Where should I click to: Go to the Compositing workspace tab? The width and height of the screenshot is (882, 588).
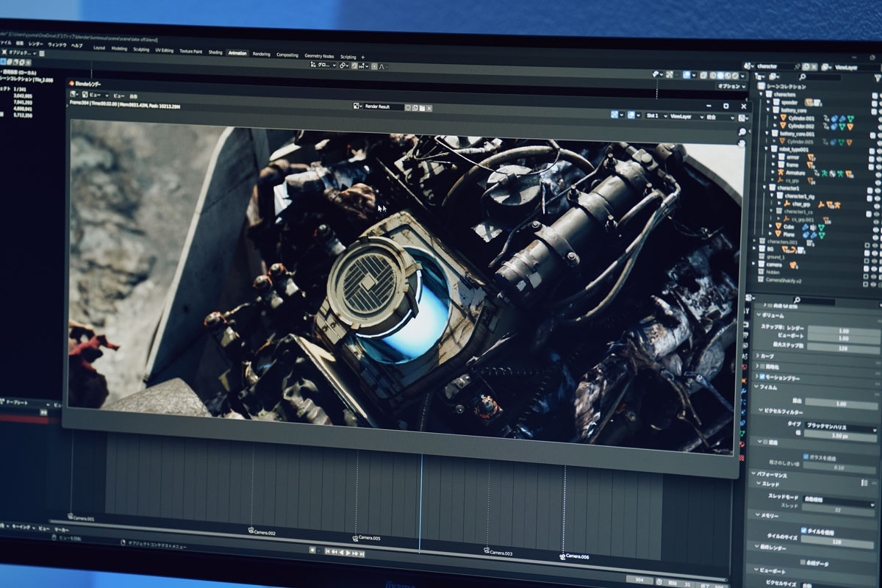point(287,54)
